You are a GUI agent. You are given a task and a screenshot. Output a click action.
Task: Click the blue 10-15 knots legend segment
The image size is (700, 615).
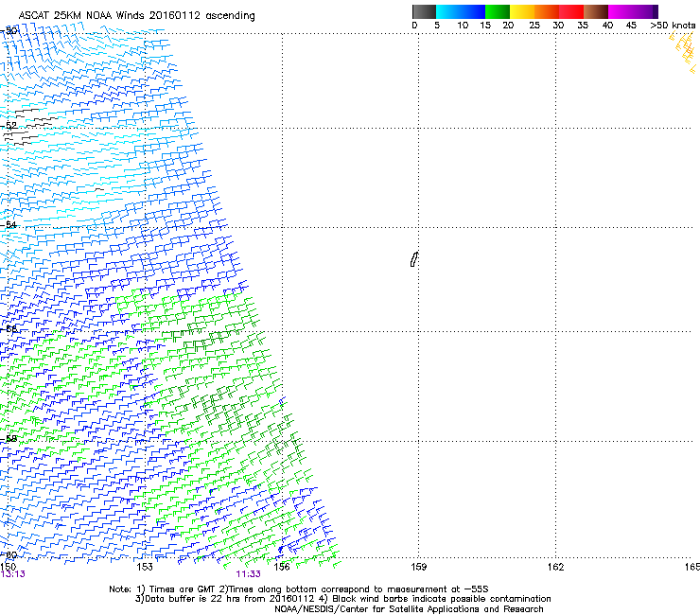[473, 11]
